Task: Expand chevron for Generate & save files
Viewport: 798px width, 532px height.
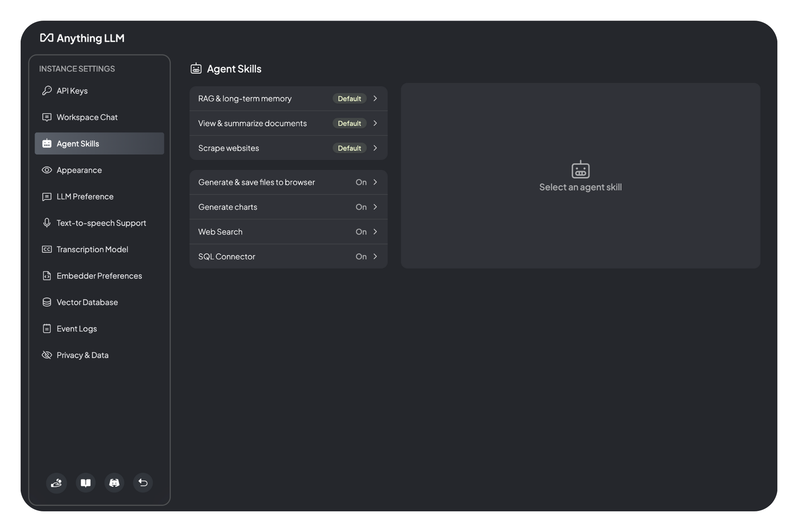Action: (375, 182)
